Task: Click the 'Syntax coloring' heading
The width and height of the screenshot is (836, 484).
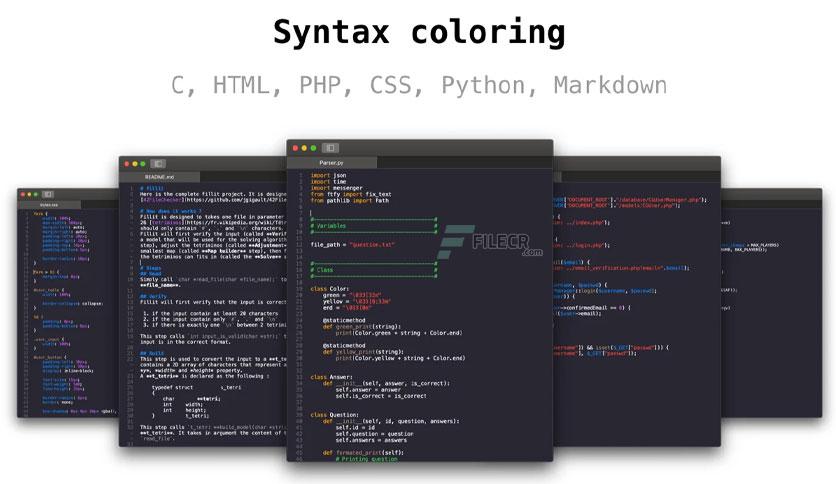Action: tap(419, 33)
